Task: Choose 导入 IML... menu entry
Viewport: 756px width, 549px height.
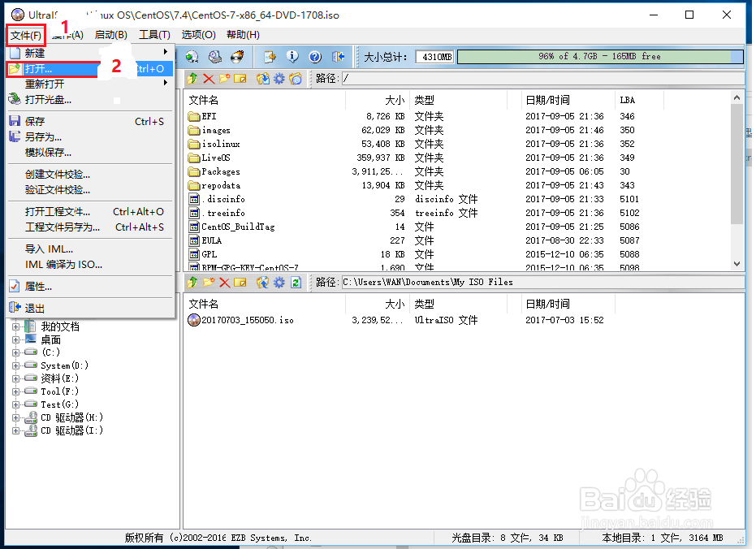Action: (x=89, y=249)
